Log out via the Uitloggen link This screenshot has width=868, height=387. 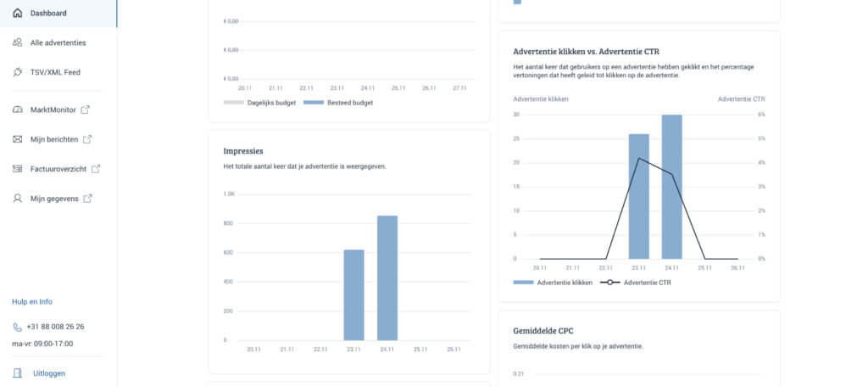48,373
